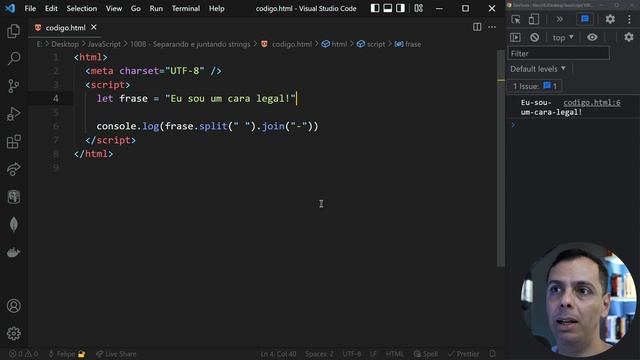Open the View menu
The width and height of the screenshot is (640, 360).
coord(114,9)
